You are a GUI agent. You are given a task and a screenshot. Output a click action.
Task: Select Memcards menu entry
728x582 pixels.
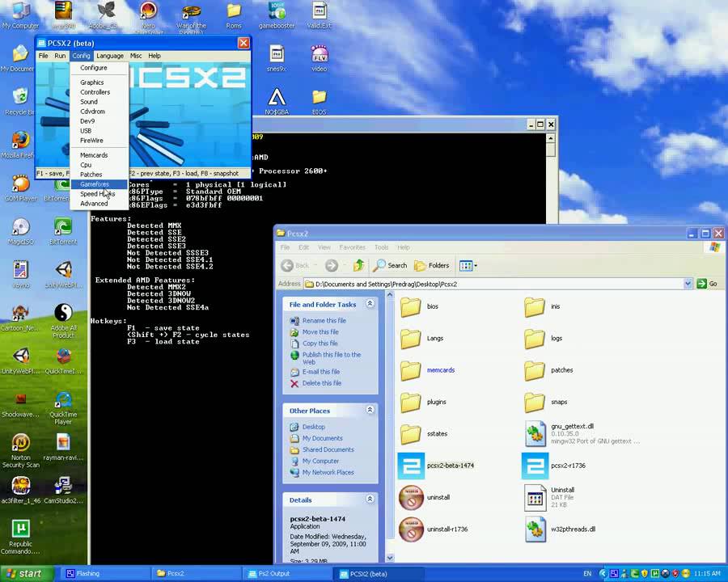[94, 155]
